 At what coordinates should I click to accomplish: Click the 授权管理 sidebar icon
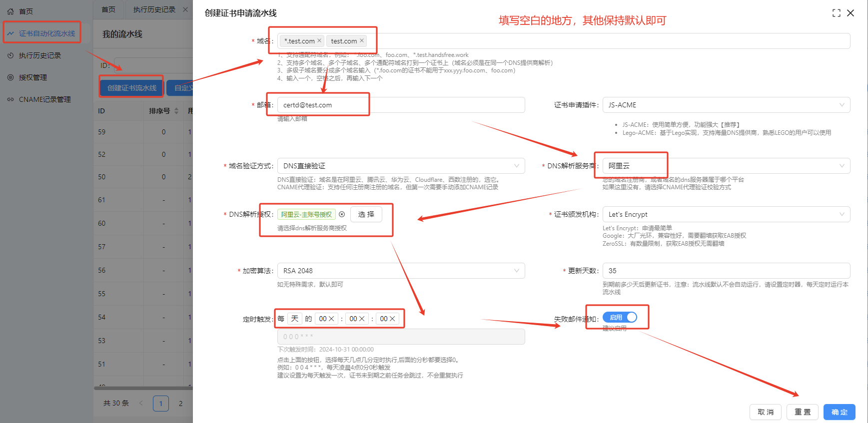click(x=10, y=77)
